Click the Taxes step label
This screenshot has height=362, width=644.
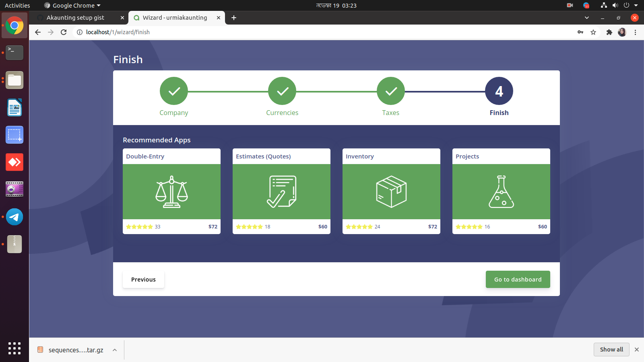pyautogui.click(x=391, y=113)
